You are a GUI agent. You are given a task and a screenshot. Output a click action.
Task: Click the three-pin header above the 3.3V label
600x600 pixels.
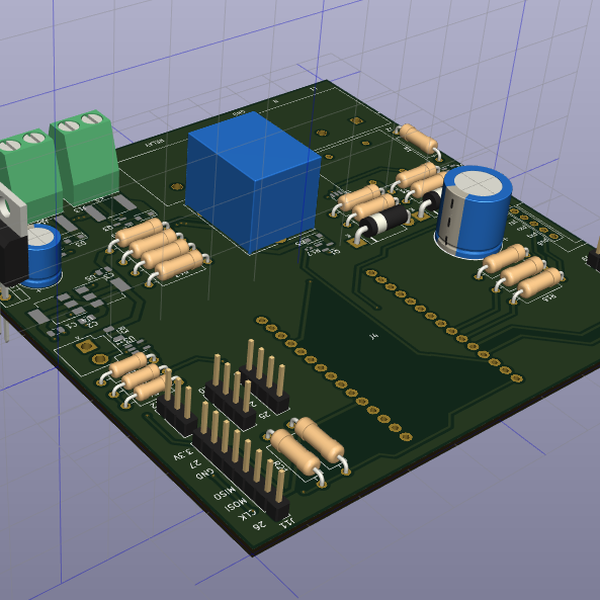click(x=180, y=405)
